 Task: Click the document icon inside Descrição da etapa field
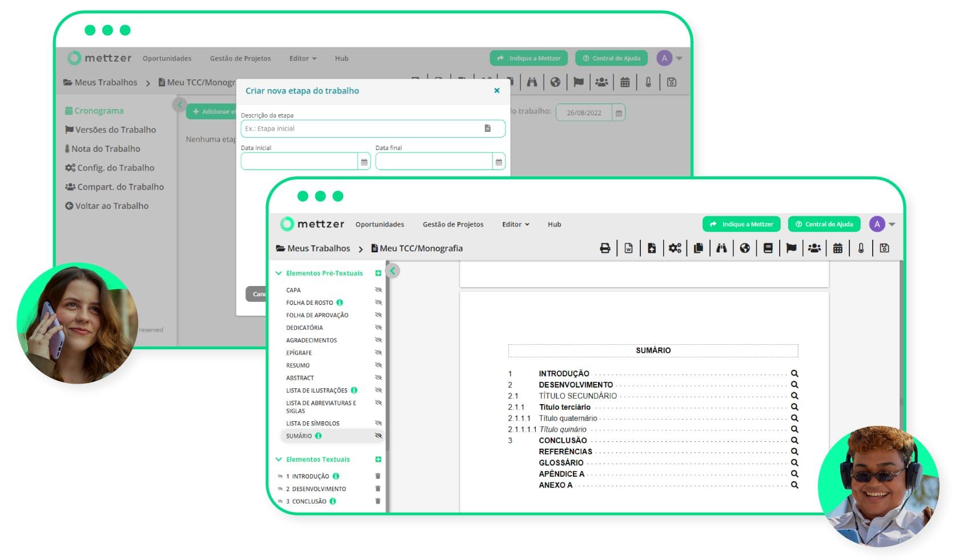coord(488,128)
